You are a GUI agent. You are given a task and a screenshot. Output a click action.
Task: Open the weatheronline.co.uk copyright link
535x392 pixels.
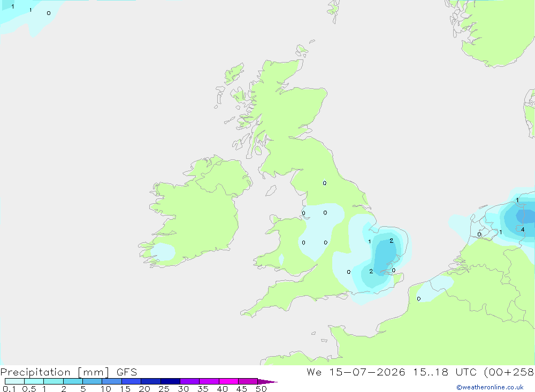[x=490, y=387]
